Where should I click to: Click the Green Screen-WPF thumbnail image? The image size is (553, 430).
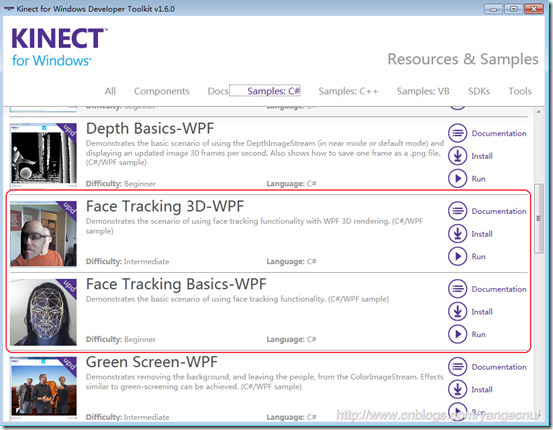pyautogui.click(x=43, y=389)
